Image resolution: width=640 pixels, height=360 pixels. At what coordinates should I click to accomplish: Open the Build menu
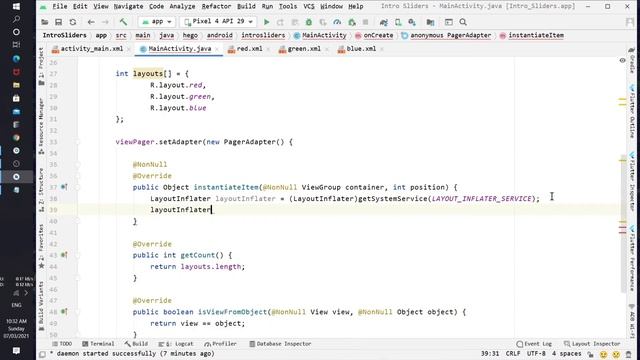[x=246, y=7]
